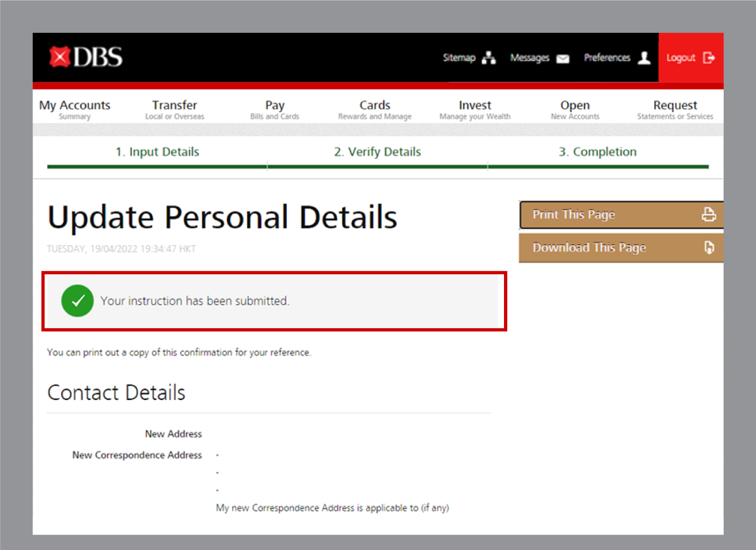Image resolution: width=756 pixels, height=550 pixels.
Task: Open the My Accounts menu
Action: point(75,110)
